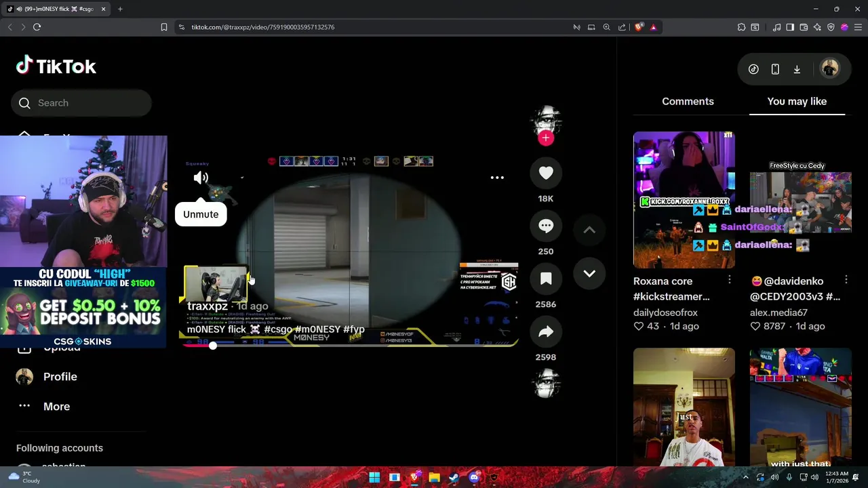Image resolution: width=868 pixels, height=488 pixels.
Task: Open the music sound avatar below share
Action: (546, 384)
